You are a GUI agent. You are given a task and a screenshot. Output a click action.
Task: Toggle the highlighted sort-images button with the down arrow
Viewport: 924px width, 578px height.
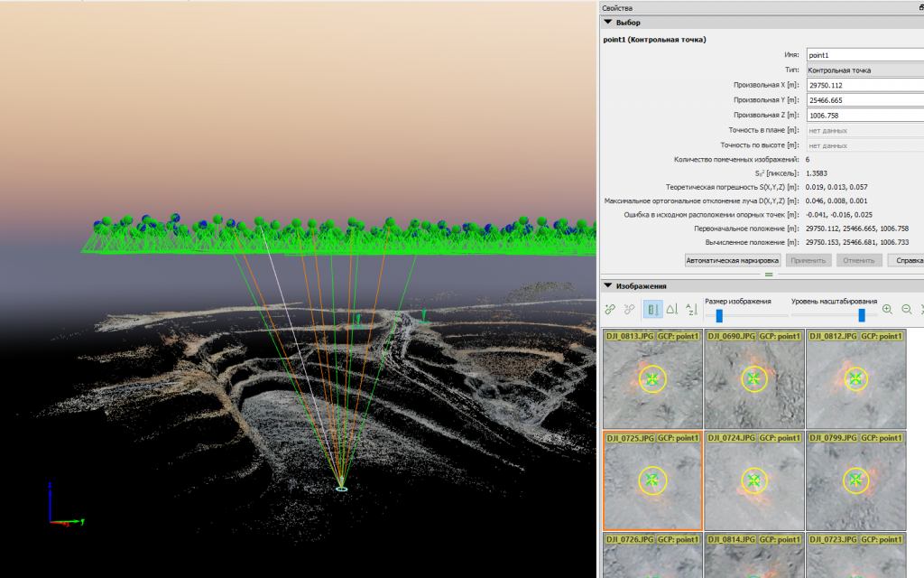pos(653,309)
